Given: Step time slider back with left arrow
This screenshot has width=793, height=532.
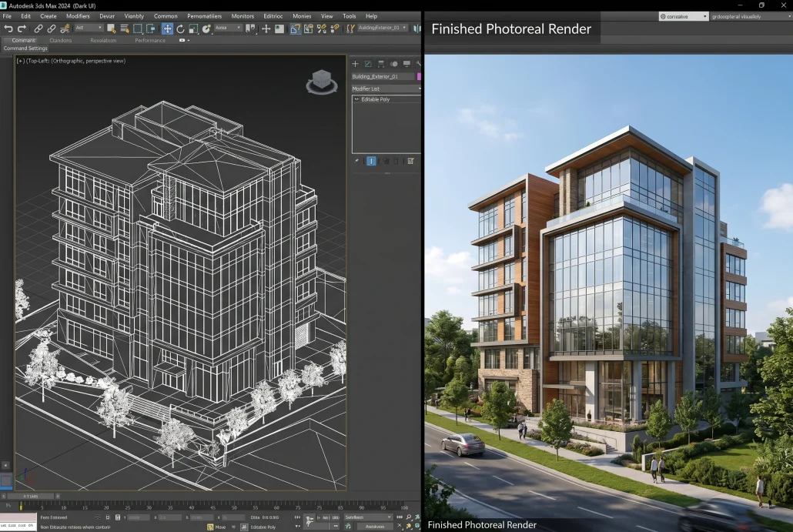Looking at the screenshot, I should pos(4,496).
